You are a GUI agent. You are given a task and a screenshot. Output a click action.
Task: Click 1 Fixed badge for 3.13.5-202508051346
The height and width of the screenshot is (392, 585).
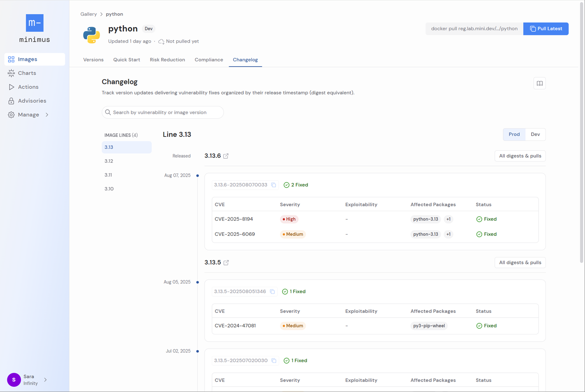click(x=294, y=292)
